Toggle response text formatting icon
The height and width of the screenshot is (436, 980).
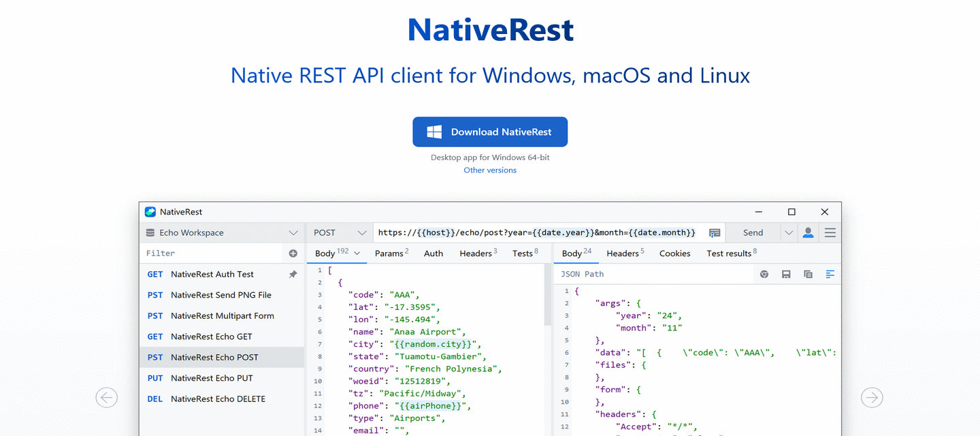coord(830,274)
